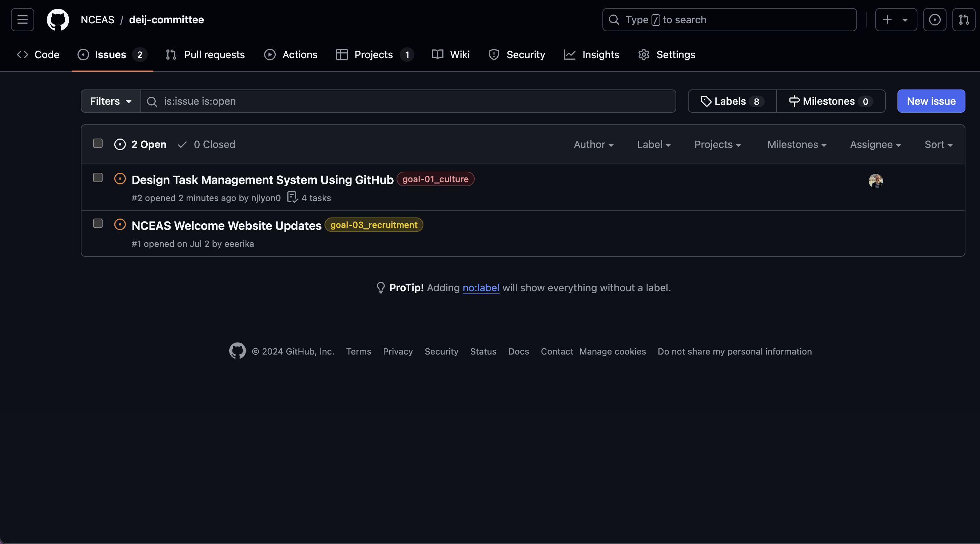Filter by goal-03_recruitment label
The image size is (980, 544).
coord(374,225)
